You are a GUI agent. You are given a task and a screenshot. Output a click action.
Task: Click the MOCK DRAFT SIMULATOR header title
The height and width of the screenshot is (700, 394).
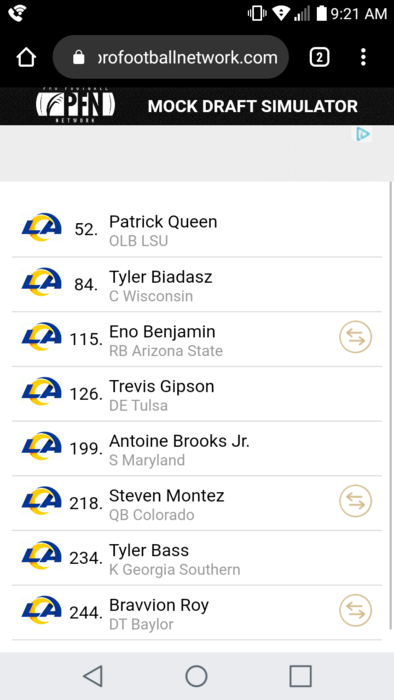tap(253, 106)
